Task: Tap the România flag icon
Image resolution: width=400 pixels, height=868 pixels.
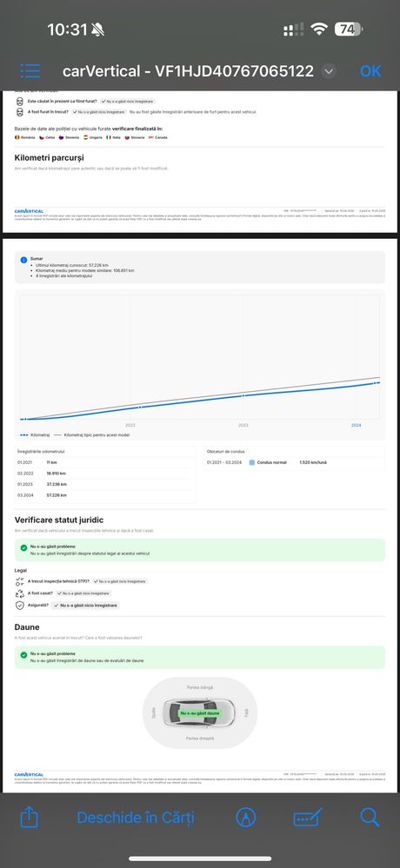Action: (17, 137)
